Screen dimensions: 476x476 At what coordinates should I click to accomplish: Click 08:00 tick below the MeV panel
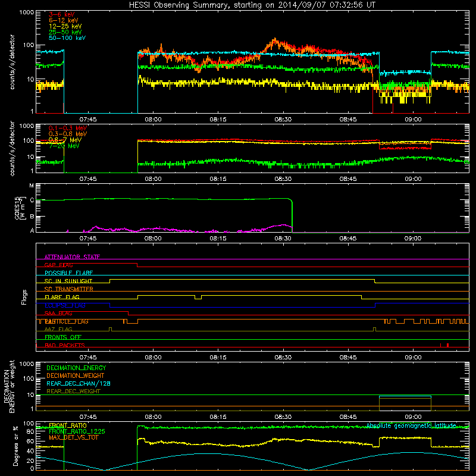click(x=153, y=179)
